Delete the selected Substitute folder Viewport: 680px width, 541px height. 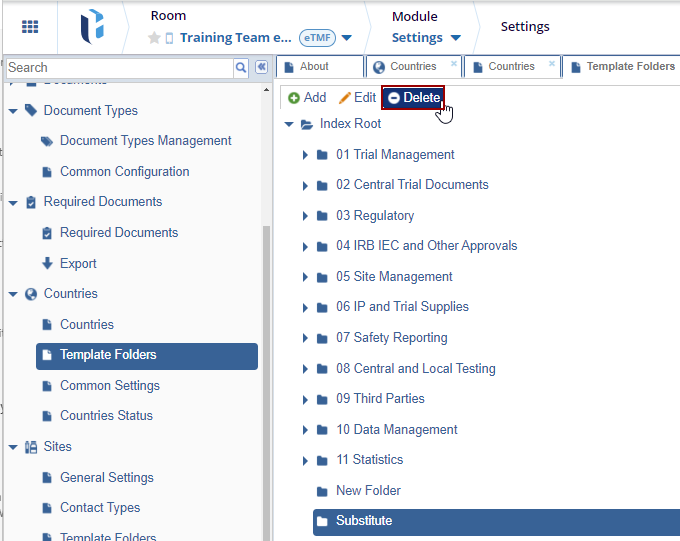[x=413, y=98]
